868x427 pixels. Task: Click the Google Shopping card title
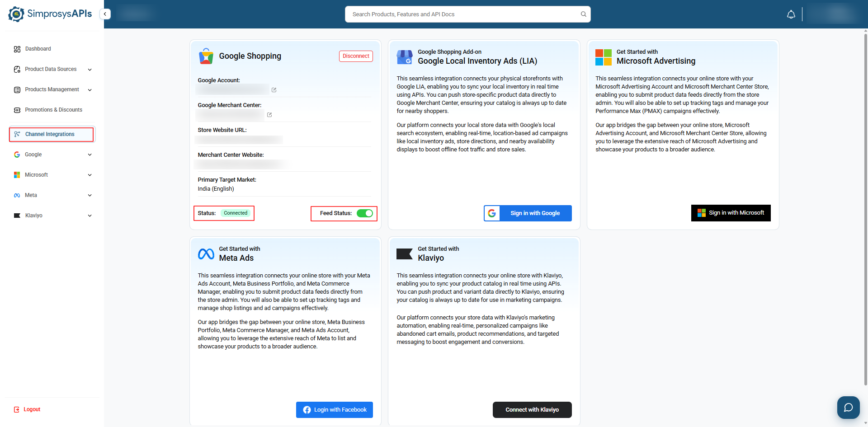coord(250,56)
